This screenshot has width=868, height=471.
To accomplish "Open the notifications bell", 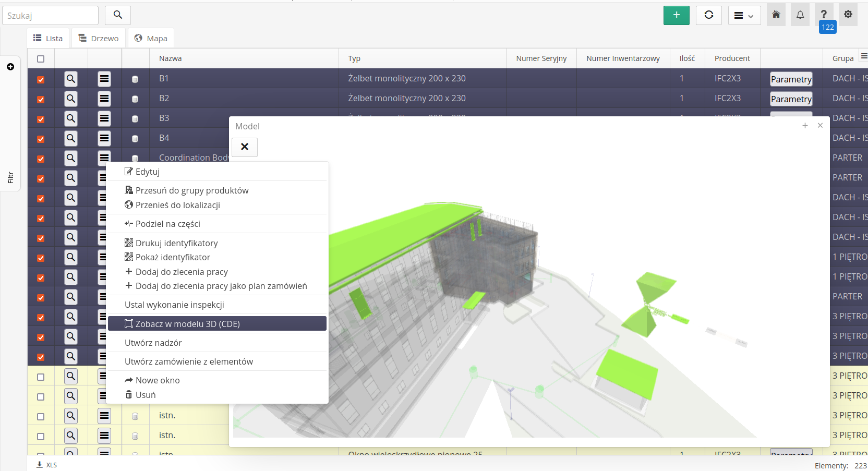I will (x=800, y=15).
